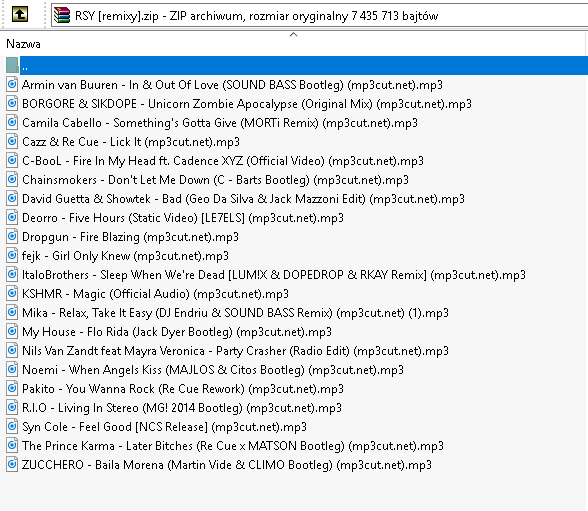588x511 pixels.
Task: Select BORGORE & SIKDOPE - Unicorn Zombie Apocalypse file name
Action: pos(247,104)
